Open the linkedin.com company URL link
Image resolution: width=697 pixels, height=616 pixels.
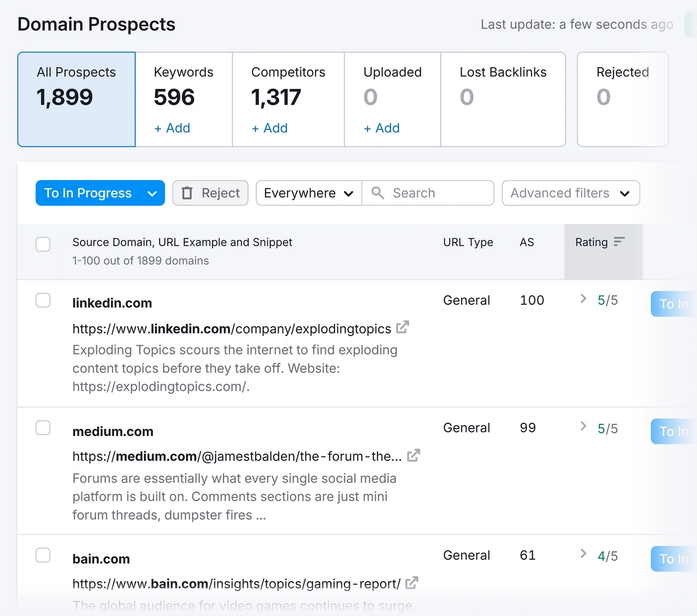pos(232,329)
